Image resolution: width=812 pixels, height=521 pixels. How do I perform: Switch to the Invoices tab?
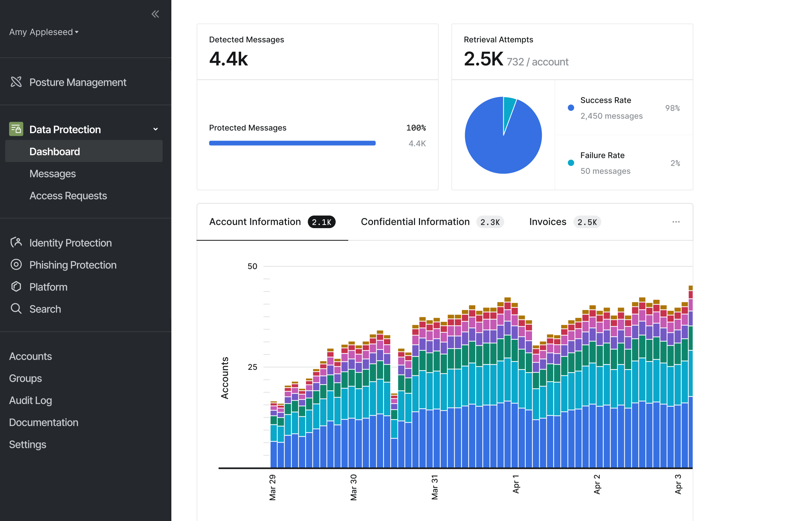tap(565, 222)
